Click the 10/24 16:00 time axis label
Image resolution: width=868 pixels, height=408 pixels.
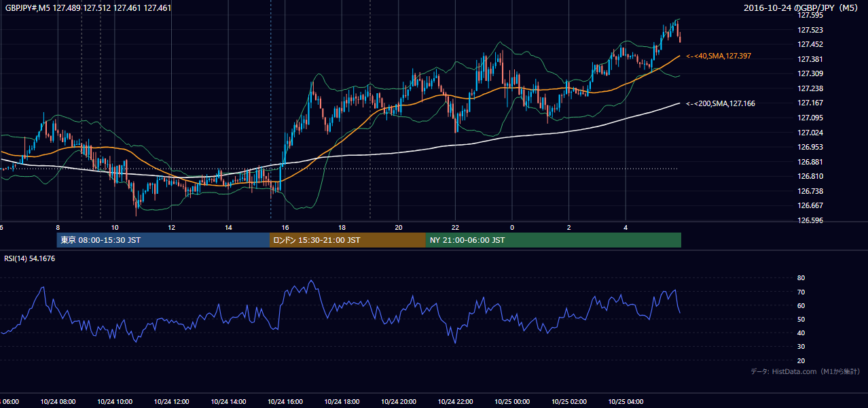[285, 401]
